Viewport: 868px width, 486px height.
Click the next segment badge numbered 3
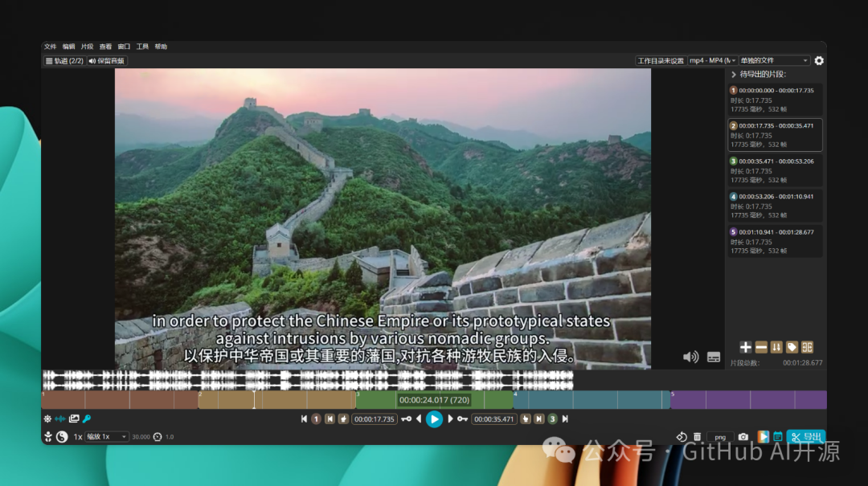552,419
